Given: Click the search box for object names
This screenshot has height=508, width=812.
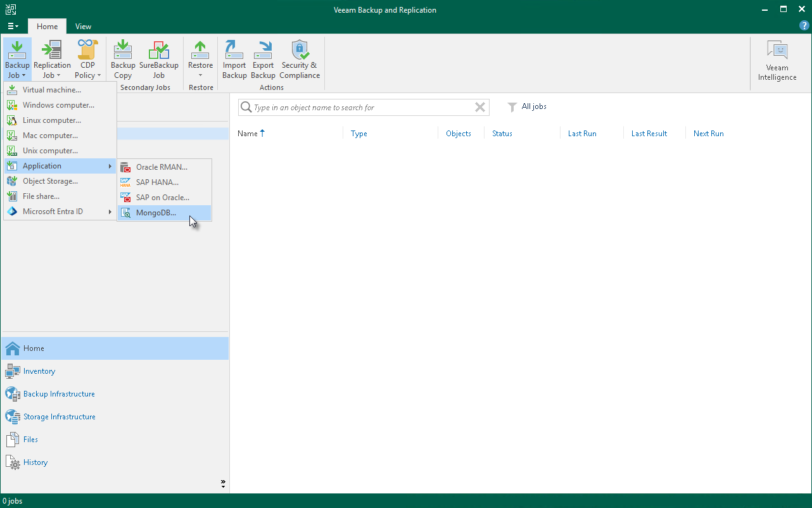Looking at the screenshot, I should coord(362,108).
